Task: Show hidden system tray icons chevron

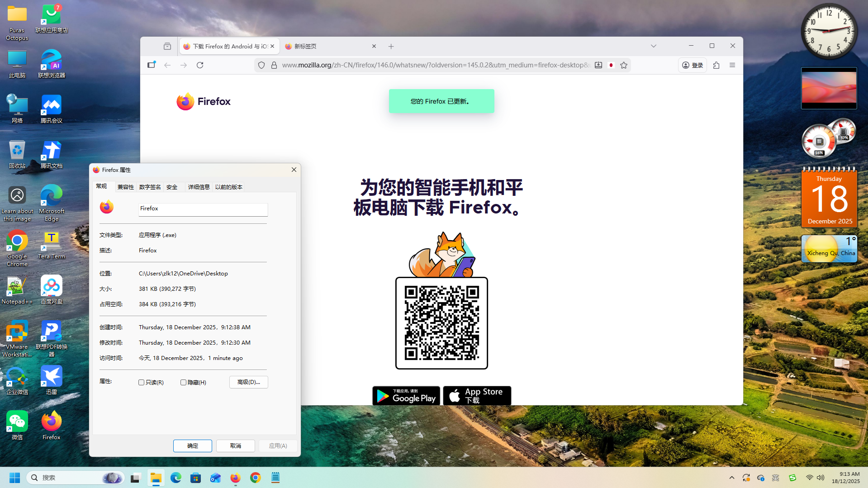Action: pos(732,478)
